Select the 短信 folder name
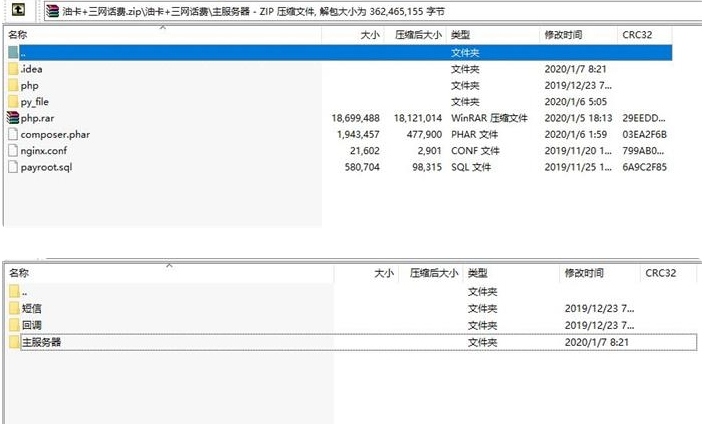The image size is (712, 424). pos(32,309)
